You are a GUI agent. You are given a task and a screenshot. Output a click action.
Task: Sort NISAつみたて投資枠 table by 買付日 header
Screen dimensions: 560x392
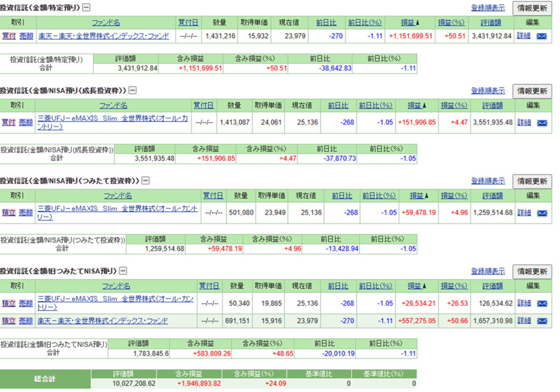click(213, 196)
